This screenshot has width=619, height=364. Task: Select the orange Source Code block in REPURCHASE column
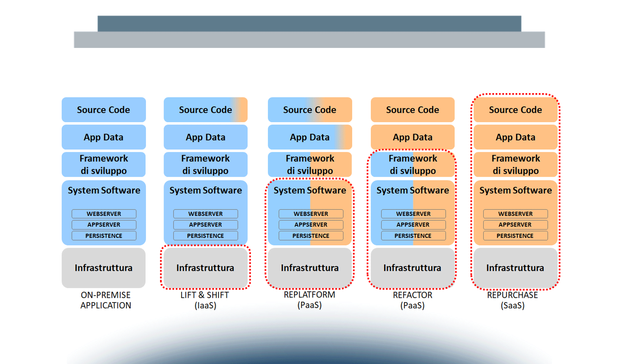click(515, 110)
